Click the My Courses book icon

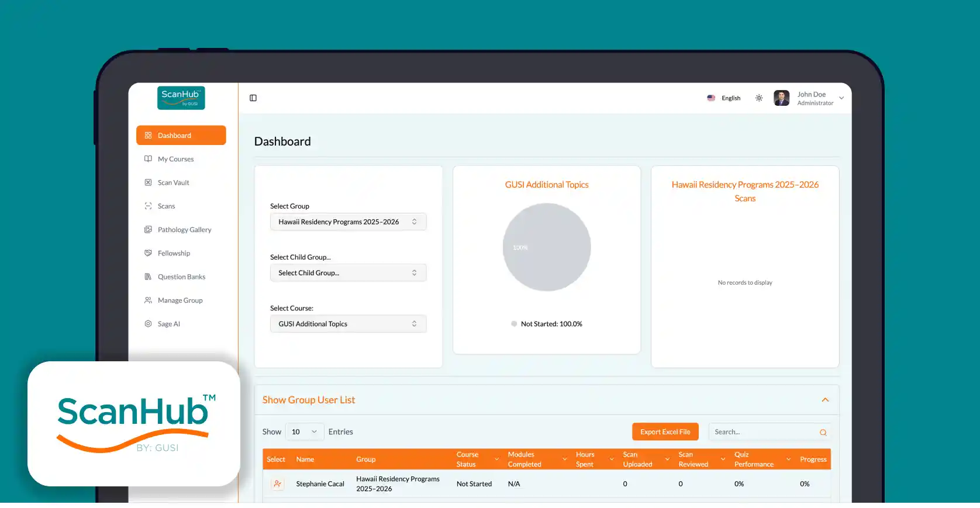point(148,159)
